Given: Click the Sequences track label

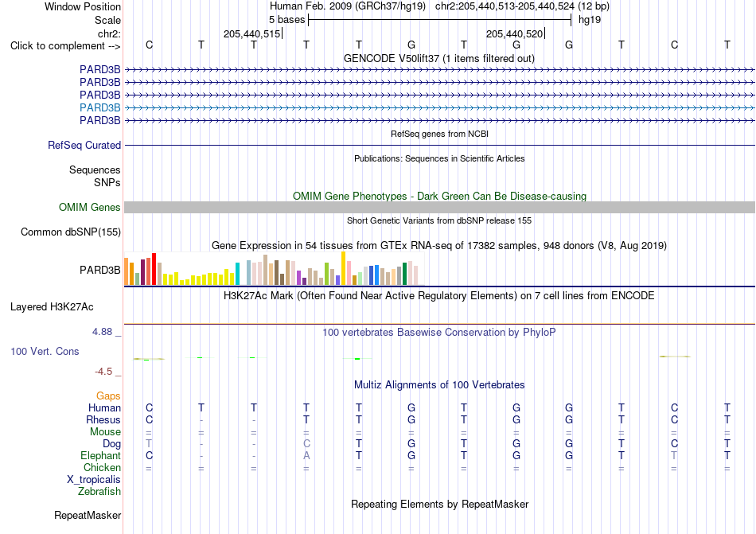Looking at the screenshot, I should [x=95, y=170].
